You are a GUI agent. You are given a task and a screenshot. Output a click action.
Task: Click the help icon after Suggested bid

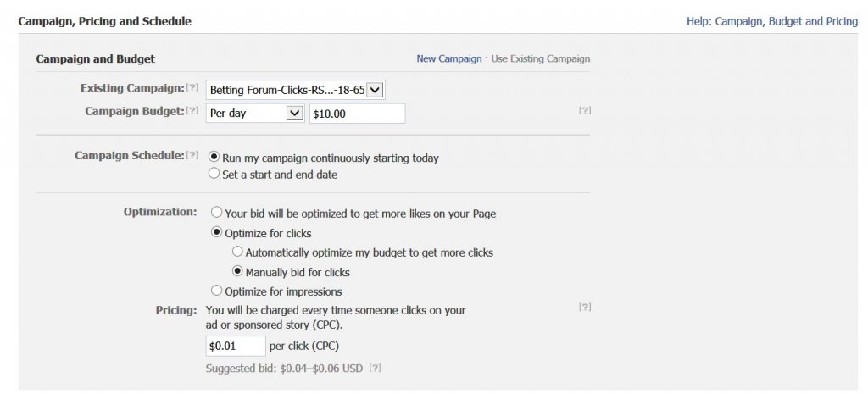point(375,368)
